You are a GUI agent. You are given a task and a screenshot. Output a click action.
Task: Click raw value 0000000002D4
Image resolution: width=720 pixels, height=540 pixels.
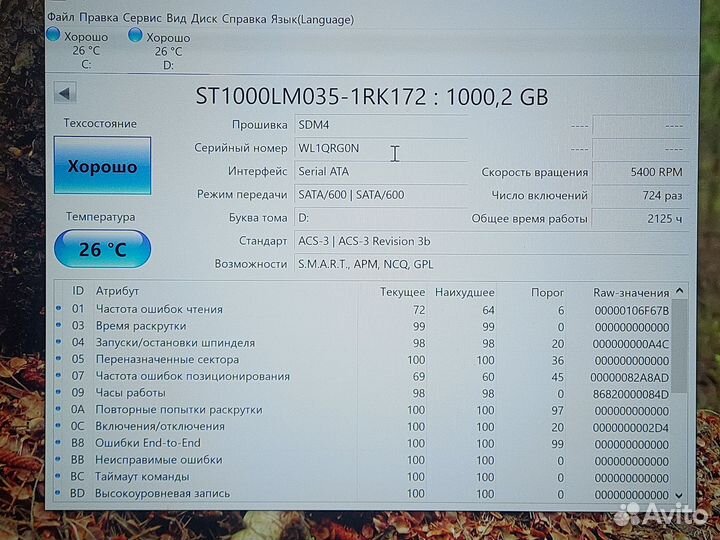[631, 428]
